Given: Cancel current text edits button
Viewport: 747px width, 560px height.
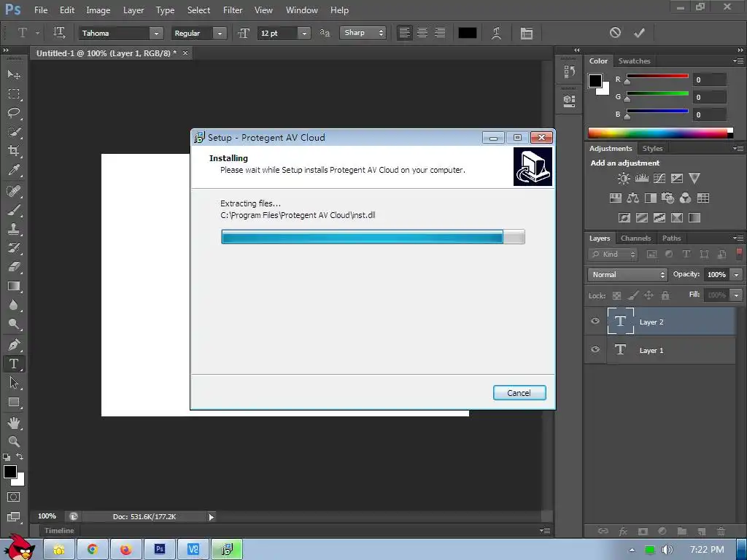Looking at the screenshot, I should tap(615, 33).
